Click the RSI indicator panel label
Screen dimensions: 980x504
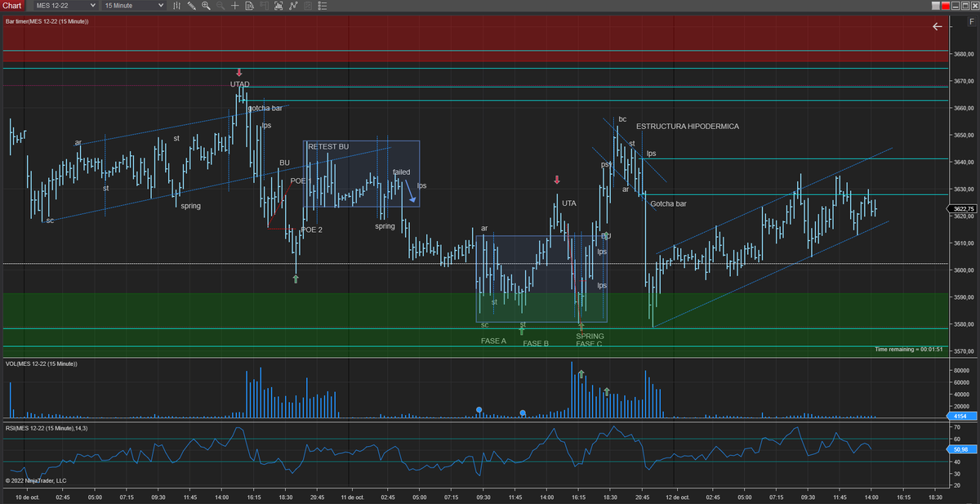47,428
